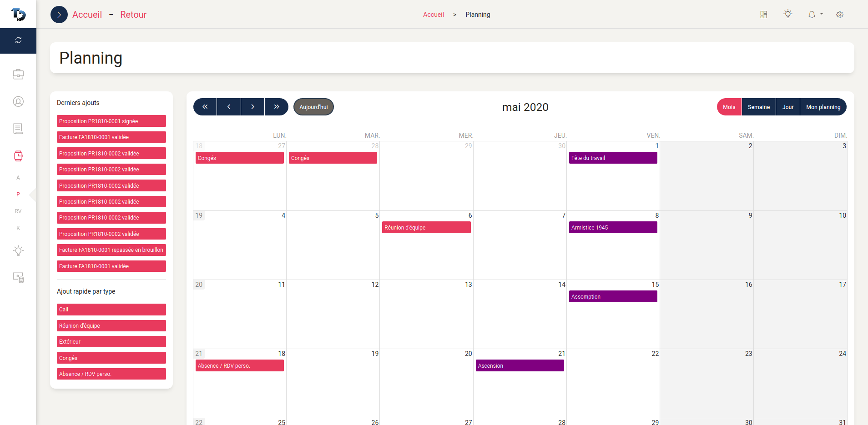Open Proposition PR1810-0001 signée entry
Image resolution: width=868 pixels, height=425 pixels.
coord(111,121)
